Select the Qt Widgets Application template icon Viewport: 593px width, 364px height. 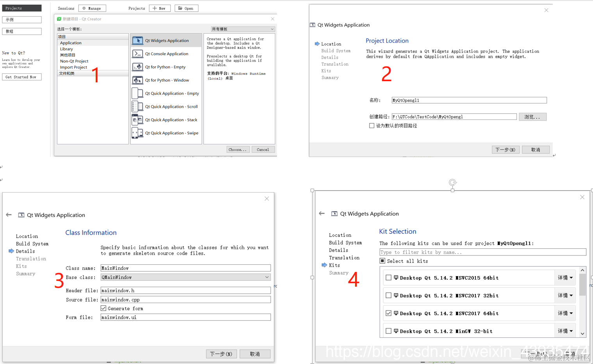click(138, 41)
